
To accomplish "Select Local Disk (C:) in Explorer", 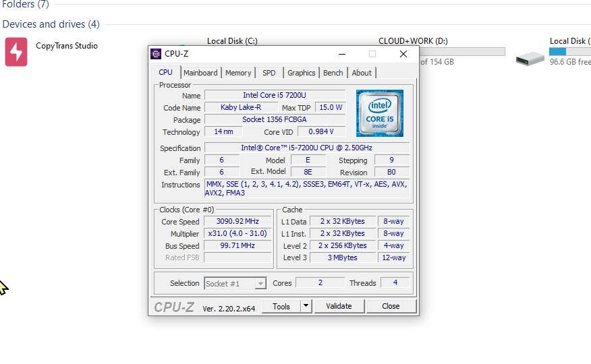I will click(232, 40).
